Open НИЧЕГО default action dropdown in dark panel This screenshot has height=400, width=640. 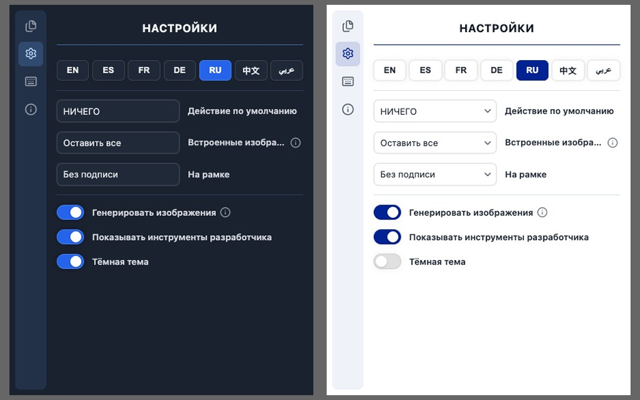[x=118, y=111]
